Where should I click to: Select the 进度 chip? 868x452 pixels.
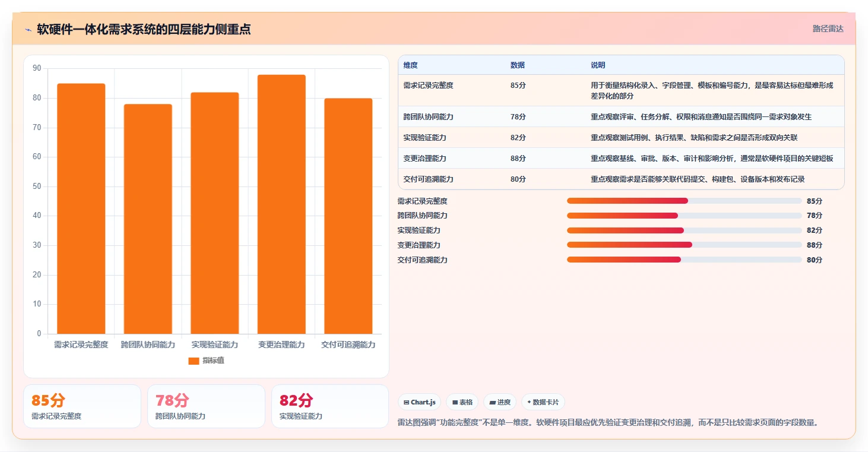pyautogui.click(x=500, y=402)
